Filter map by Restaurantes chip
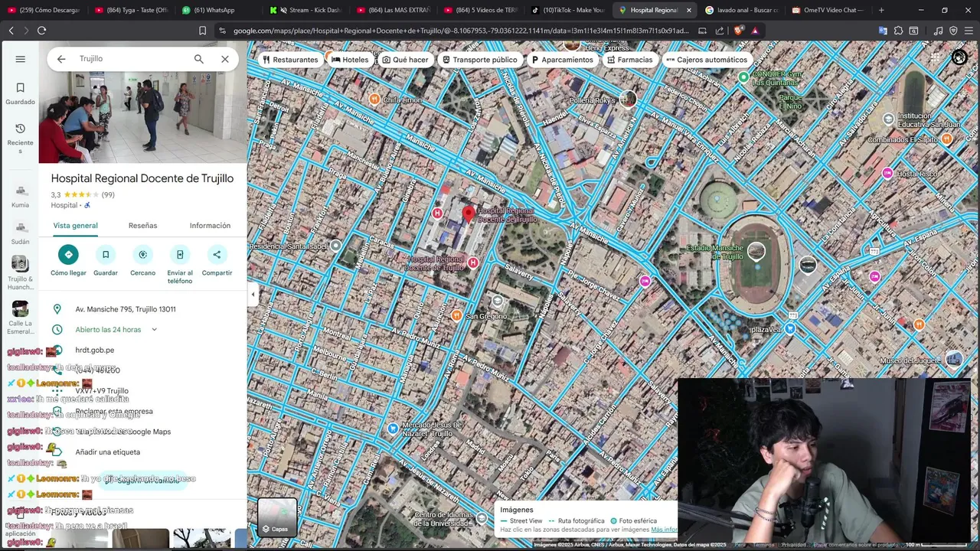980x551 pixels. (x=289, y=60)
